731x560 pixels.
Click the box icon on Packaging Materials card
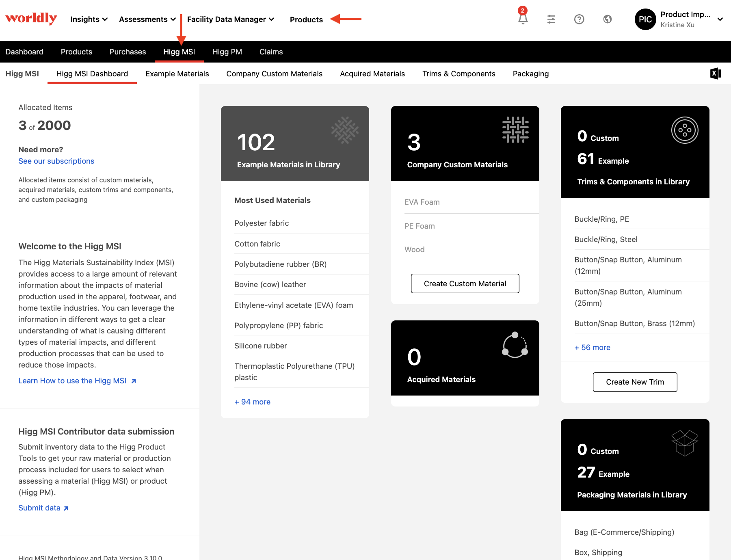685,443
